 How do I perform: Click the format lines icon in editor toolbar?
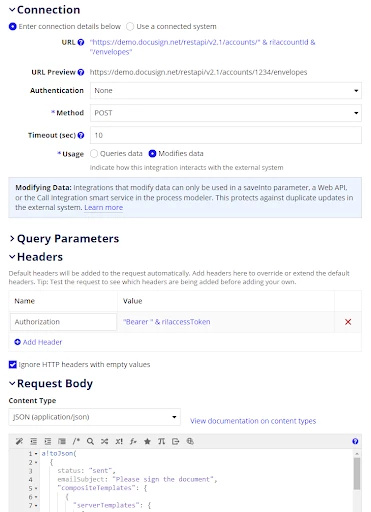point(62,441)
